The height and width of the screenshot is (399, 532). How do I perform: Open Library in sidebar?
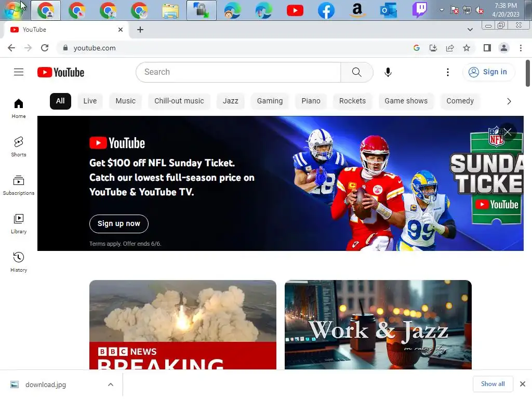[x=19, y=224]
